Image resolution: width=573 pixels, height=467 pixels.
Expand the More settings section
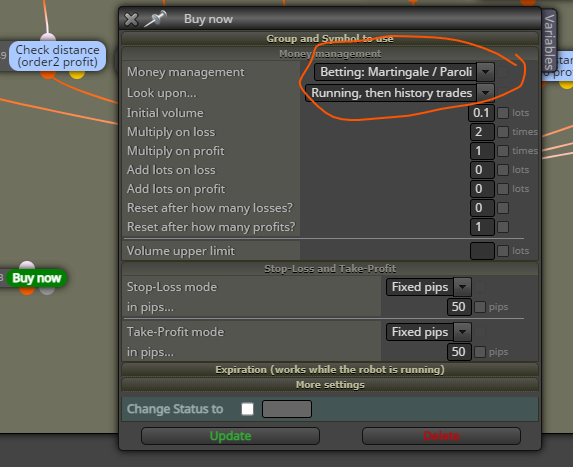click(330, 385)
